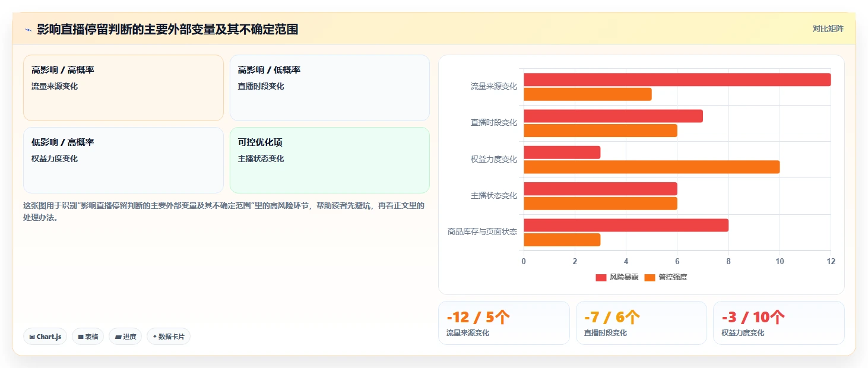Viewport: 868px width, 368px height.
Task: Click x-axis tick label 12
Action: (831, 262)
